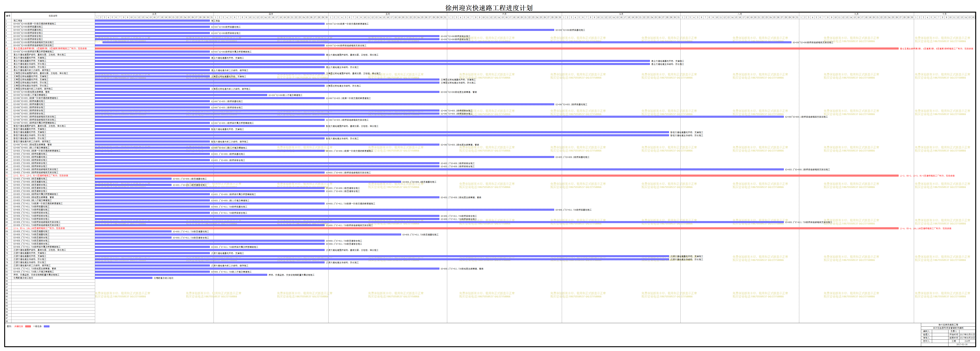Click the 开始时间 value 2017年03月01日
Image resolution: width=980 pixels, height=351 pixels.
[x=967, y=335]
